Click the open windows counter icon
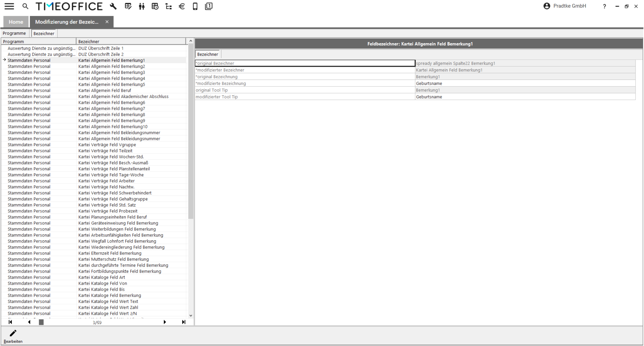This screenshot has height=346, width=644. [x=208, y=6]
